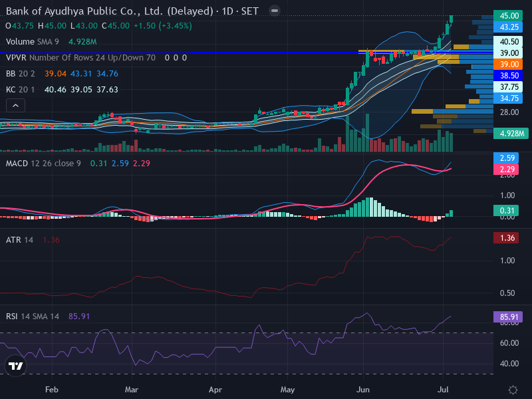
Task: Click the MACD signal 2.29 axis label
Action: 506,170
